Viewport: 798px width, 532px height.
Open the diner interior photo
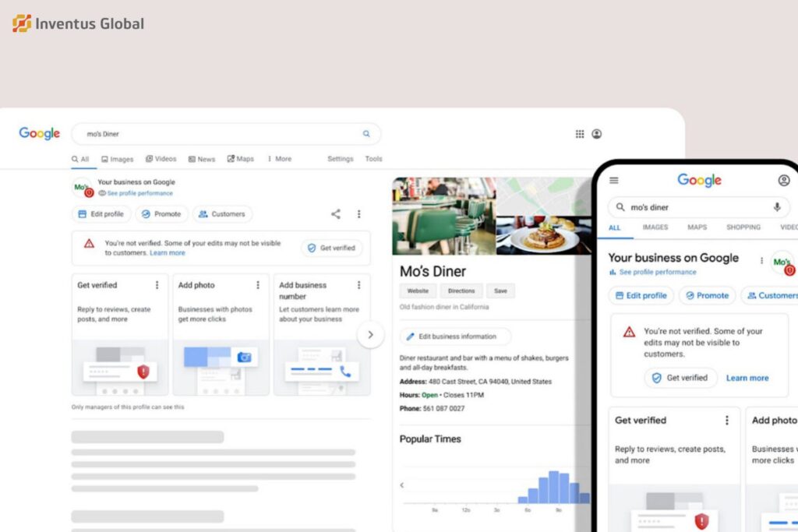tap(443, 216)
